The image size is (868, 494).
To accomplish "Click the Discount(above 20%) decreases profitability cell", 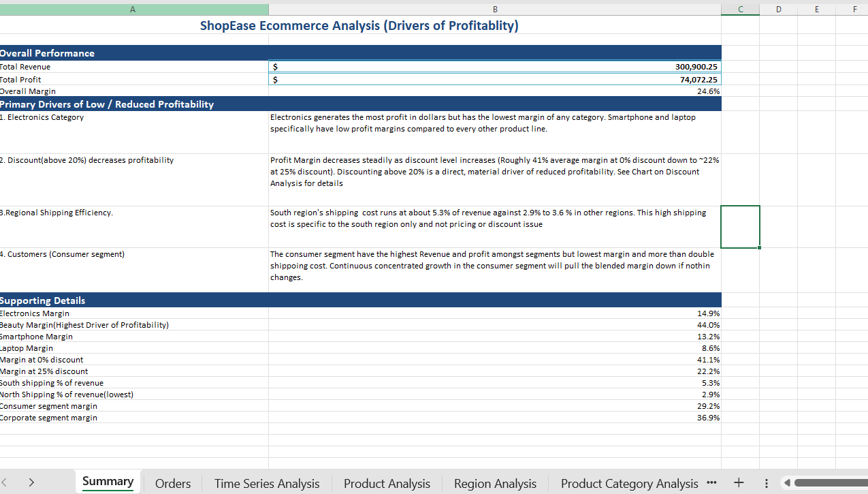I will [x=134, y=180].
